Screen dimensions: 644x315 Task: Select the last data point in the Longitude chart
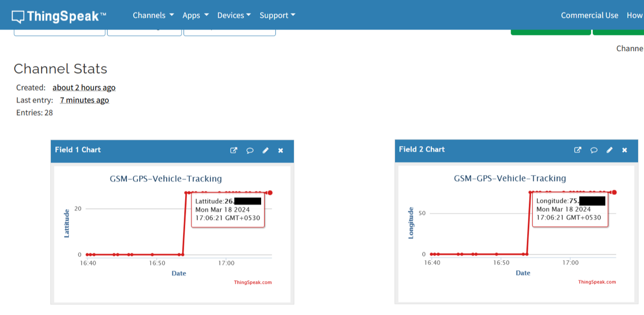click(x=614, y=192)
